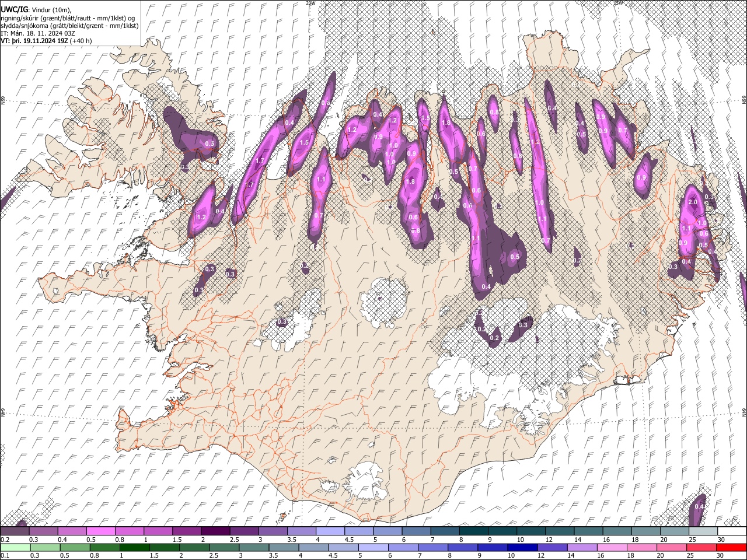
Task: Click the snow swatch between 0.4 and 0.5
Action: pos(72,531)
